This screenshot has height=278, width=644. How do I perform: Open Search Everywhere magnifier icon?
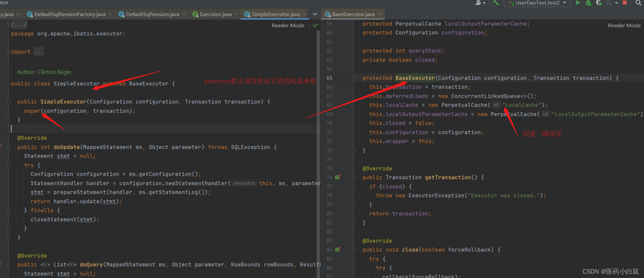click(x=638, y=3)
